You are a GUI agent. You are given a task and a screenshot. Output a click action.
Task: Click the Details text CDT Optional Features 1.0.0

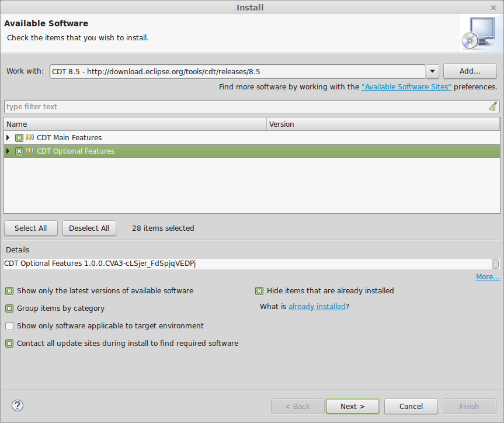click(x=100, y=263)
